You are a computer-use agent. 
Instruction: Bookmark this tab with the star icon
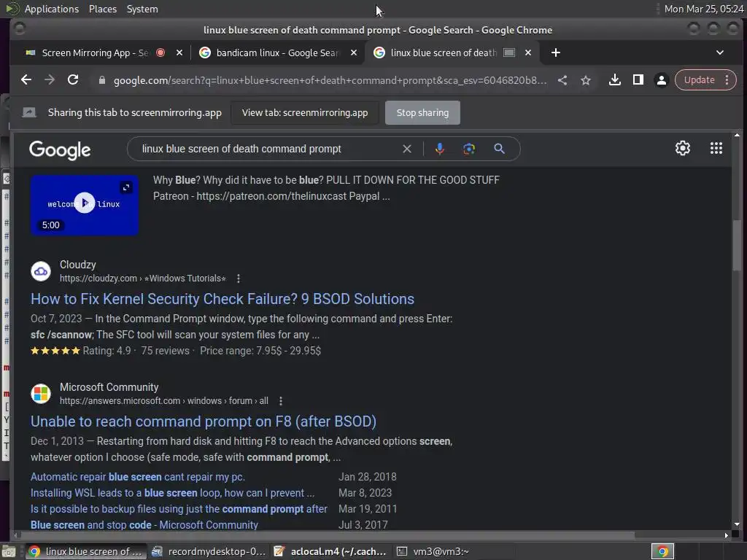[586, 80]
